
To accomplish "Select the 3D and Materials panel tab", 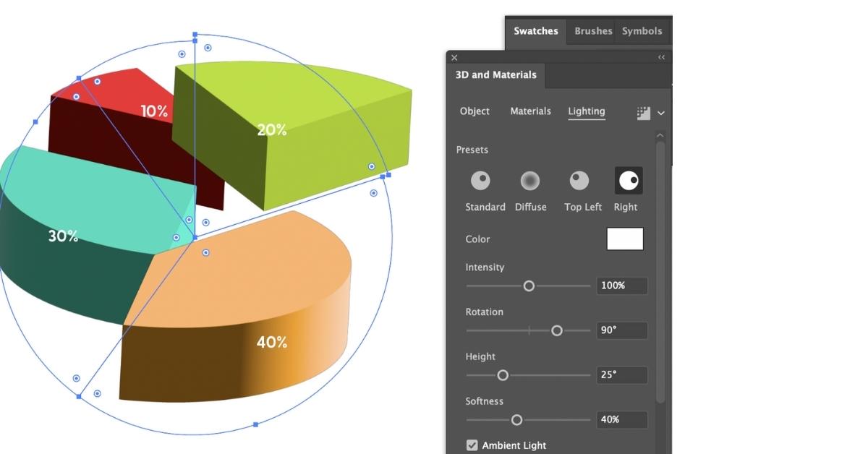I will [x=496, y=75].
